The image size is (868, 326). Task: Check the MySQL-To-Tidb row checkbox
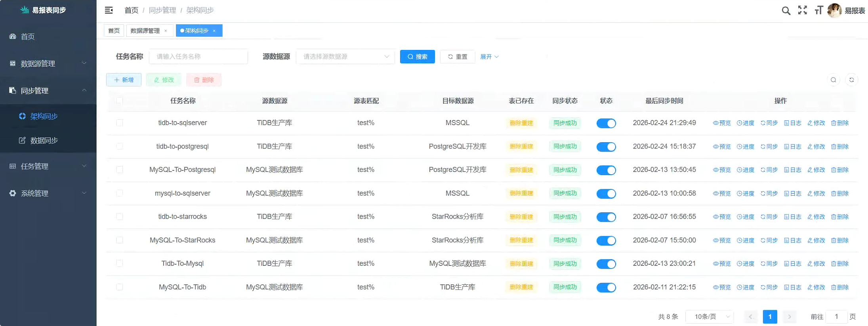[119, 287]
